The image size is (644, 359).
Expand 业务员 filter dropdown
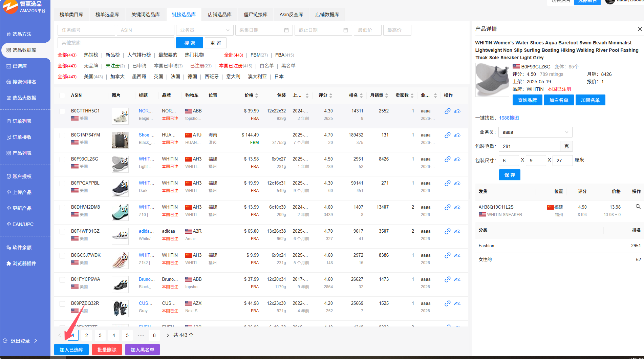205,30
